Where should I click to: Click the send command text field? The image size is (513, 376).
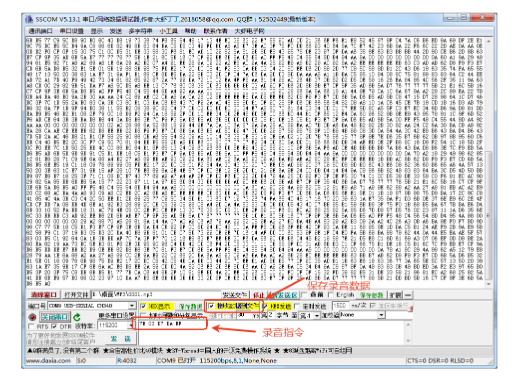272,333
